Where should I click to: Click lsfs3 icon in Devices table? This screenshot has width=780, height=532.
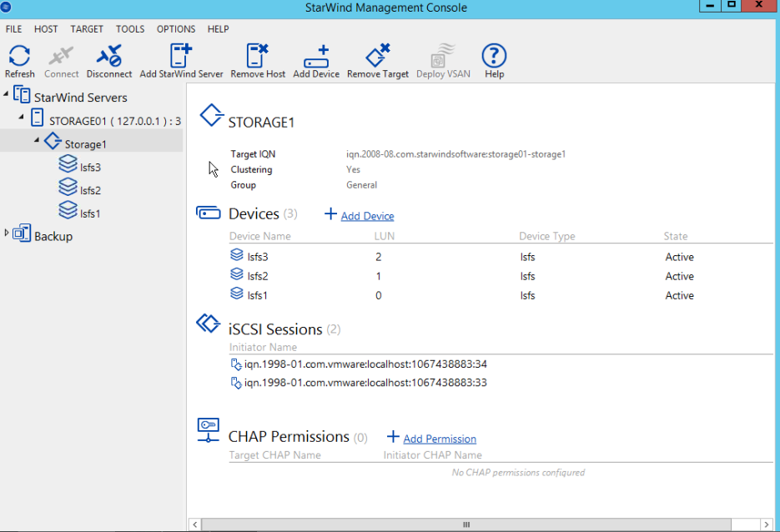coord(237,254)
